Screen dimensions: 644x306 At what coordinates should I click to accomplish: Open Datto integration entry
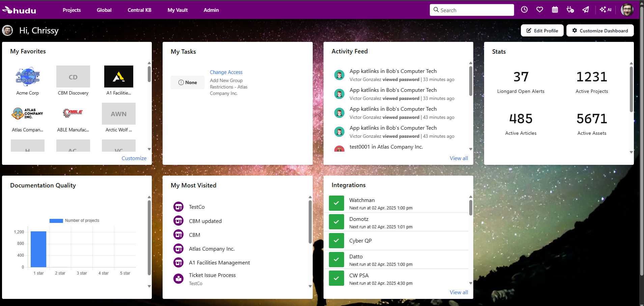pos(356,256)
